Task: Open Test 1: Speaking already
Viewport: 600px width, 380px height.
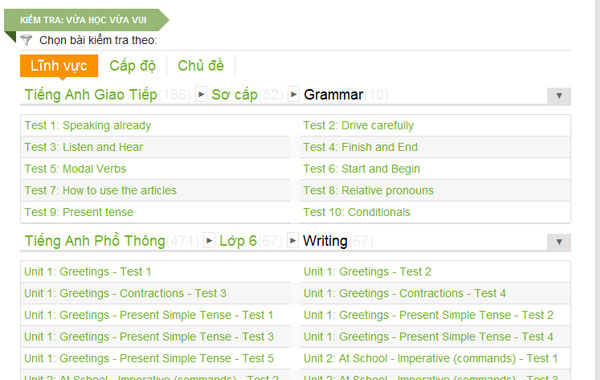Action: [88, 126]
